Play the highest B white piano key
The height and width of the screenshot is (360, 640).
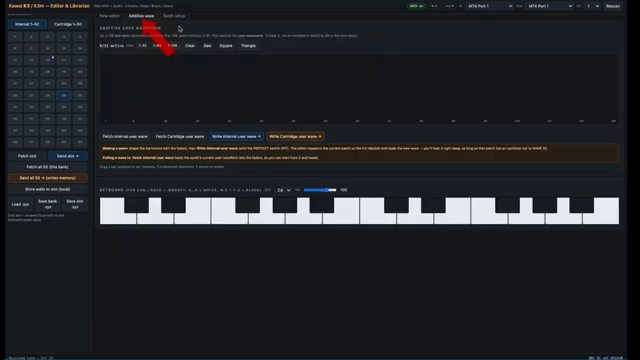(601, 219)
